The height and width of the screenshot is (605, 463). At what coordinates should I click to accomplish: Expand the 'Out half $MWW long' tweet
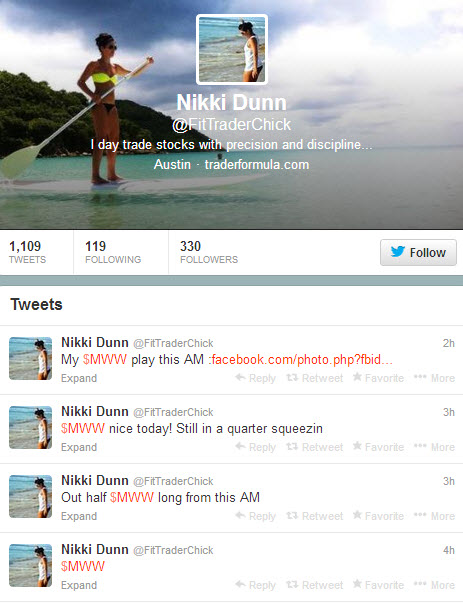coord(79,516)
